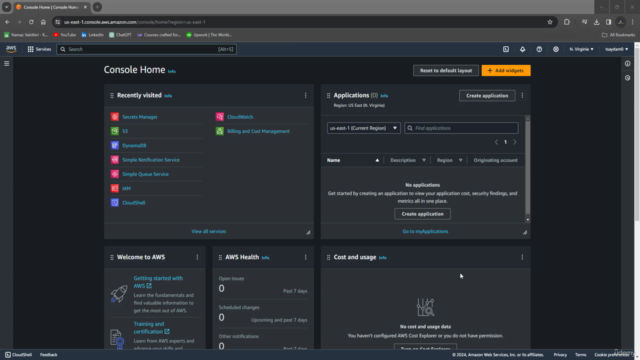
Task: Open Billing and Cost Management
Action: point(258,131)
